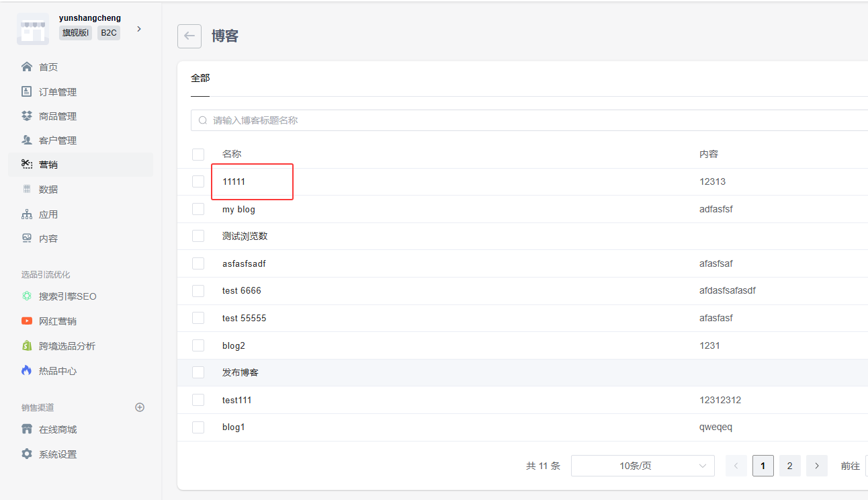Click the 热品中心 flame icon
The width and height of the screenshot is (868, 500).
pos(27,371)
